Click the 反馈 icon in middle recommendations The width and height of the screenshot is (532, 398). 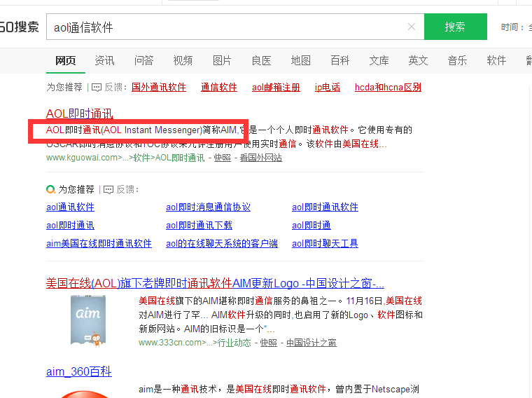pos(108,190)
